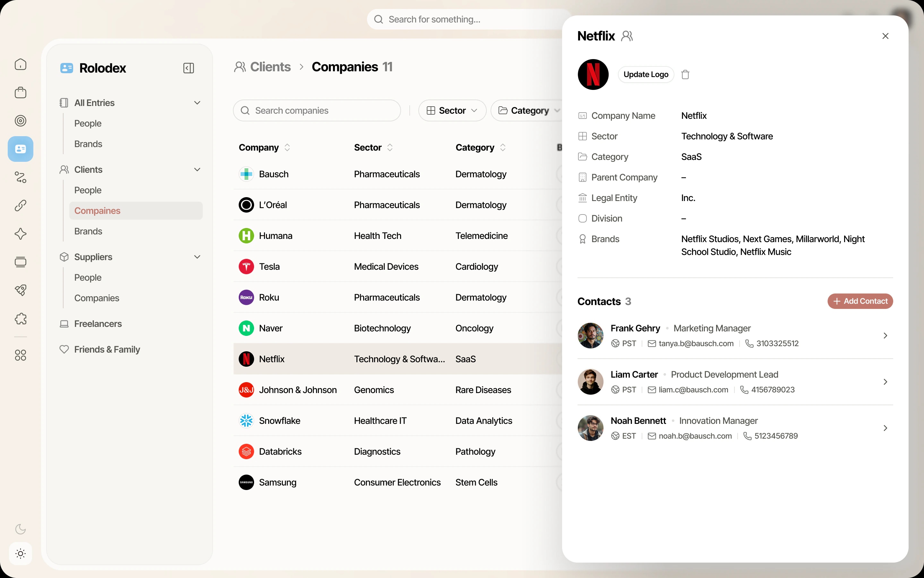
Task: Open the Home icon in left rail
Action: pos(21,64)
